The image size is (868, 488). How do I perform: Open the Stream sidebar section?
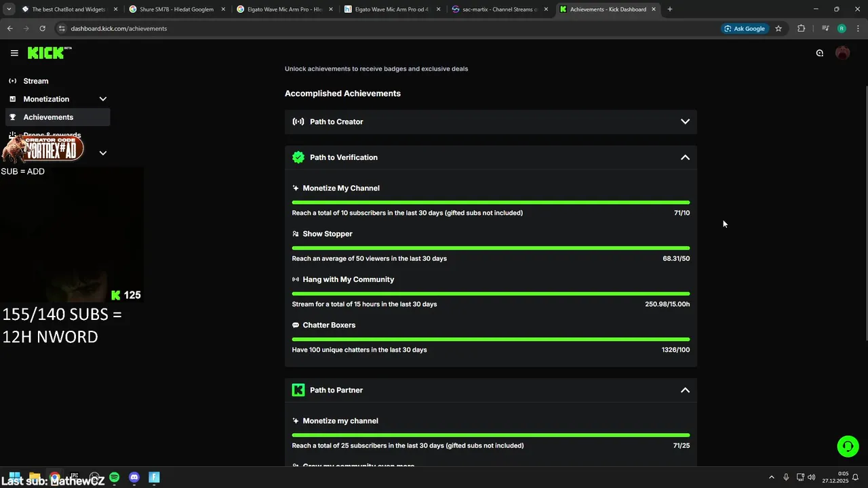click(x=36, y=81)
